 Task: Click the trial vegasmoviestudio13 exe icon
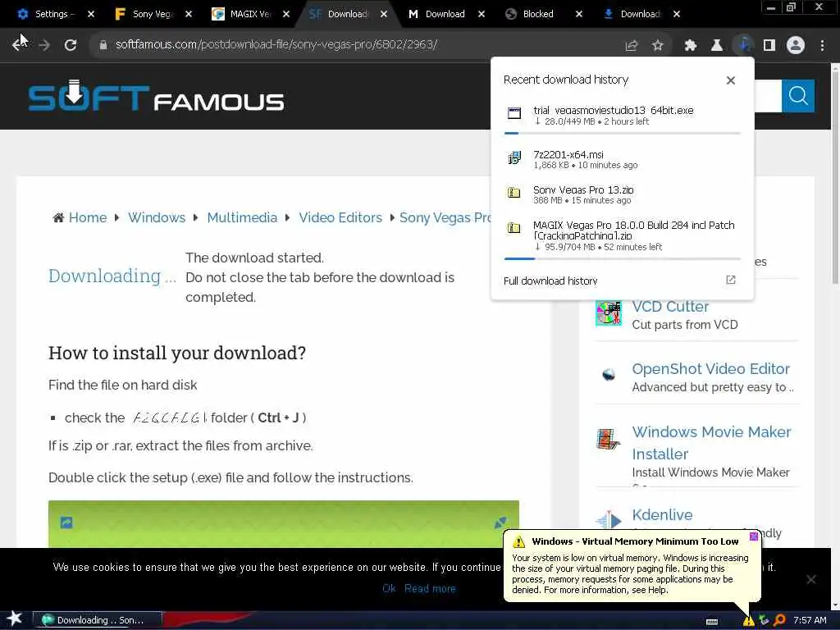coord(514,113)
